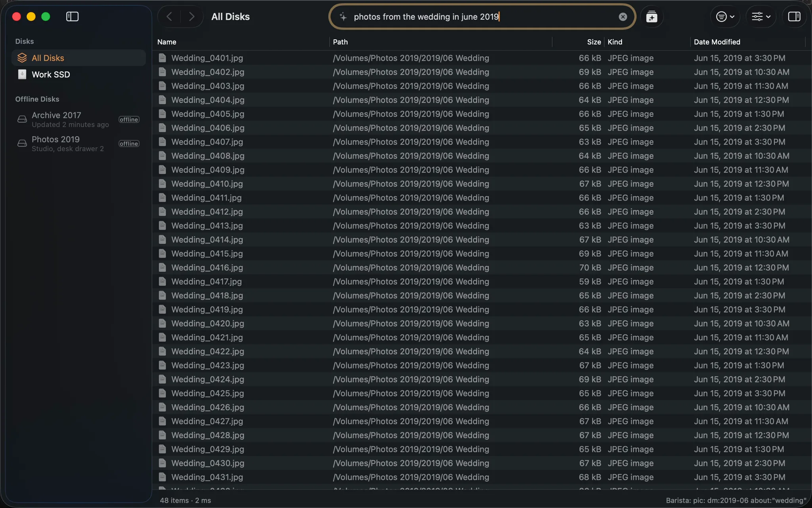Clear the search field text
812x508 pixels.
623,17
